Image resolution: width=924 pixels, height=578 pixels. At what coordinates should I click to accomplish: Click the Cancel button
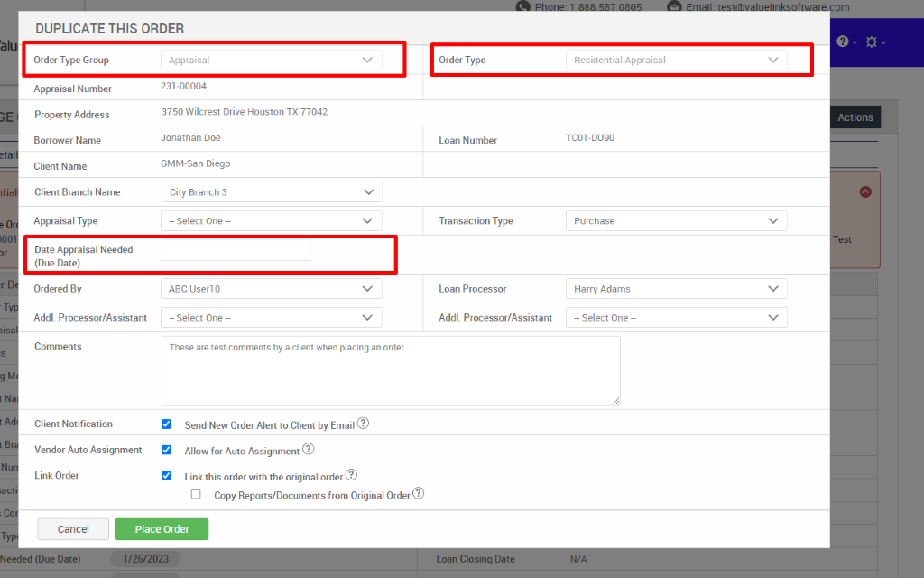click(x=73, y=529)
